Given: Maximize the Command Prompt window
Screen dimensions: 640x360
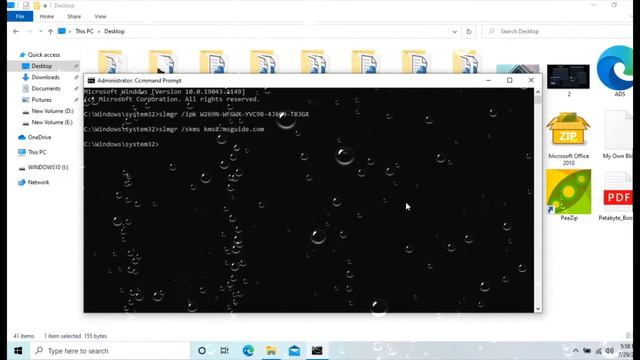Looking at the screenshot, I should (509, 80).
